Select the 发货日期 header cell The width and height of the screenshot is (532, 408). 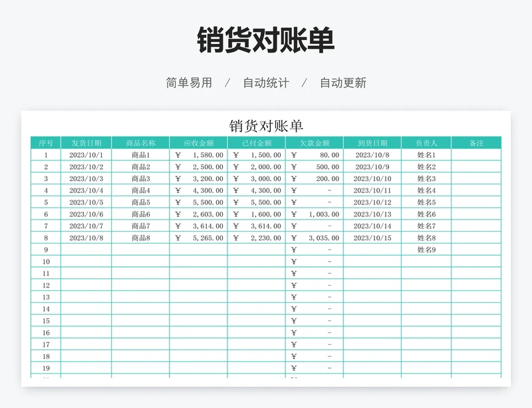click(x=86, y=143)
